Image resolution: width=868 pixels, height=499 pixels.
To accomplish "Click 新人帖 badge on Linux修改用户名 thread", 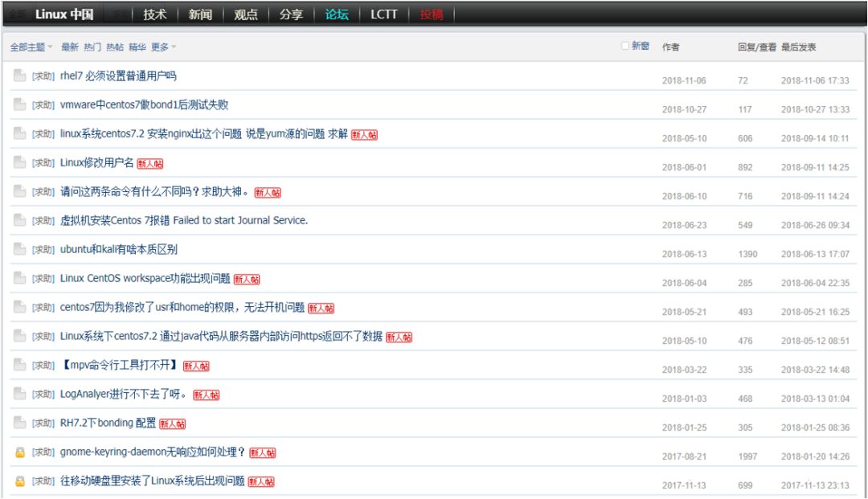I will pyautogui.click(x=150, y=164).
